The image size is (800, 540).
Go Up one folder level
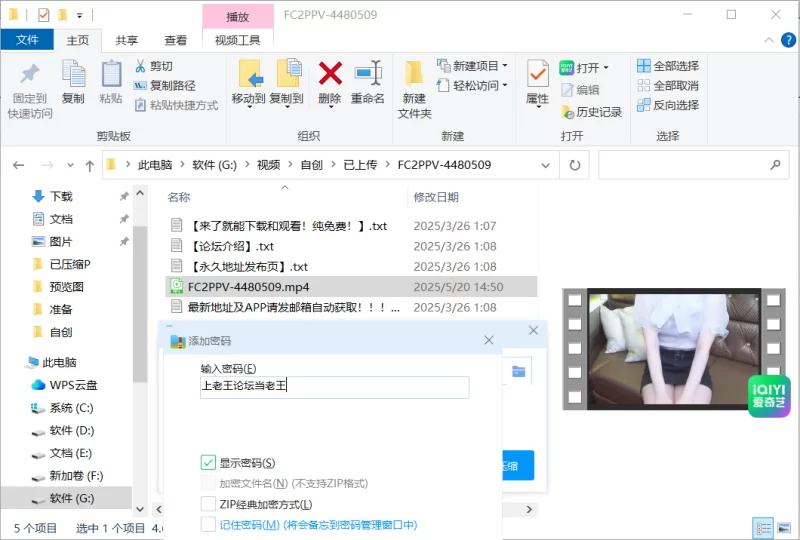(90, 165)
